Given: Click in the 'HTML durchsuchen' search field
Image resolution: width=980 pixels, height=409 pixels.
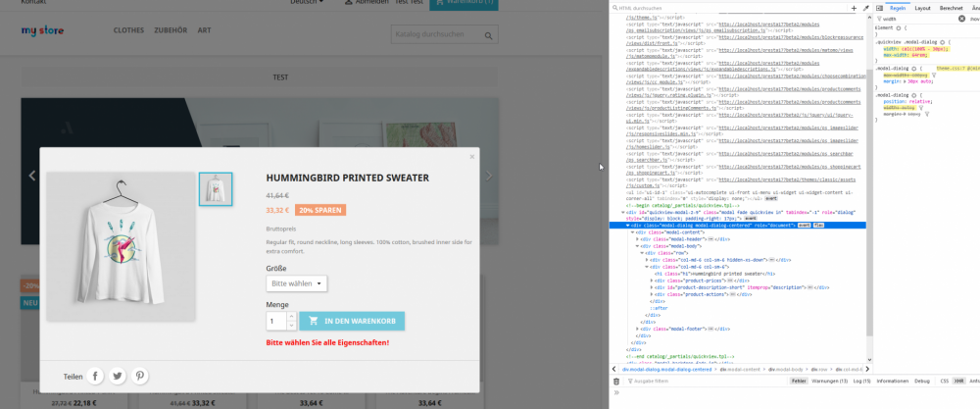Looking at the screenshot, I should click(x=729, y=8).
